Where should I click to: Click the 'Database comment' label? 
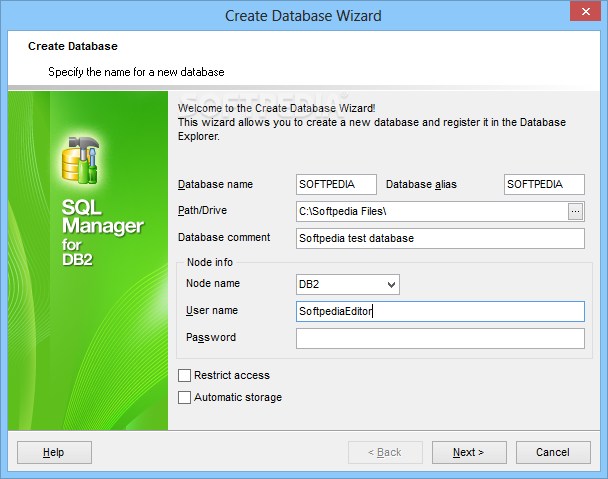[224, 237]
